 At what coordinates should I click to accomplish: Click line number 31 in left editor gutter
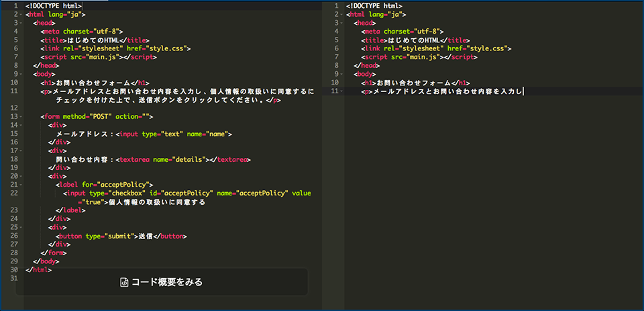pos(13,278)
